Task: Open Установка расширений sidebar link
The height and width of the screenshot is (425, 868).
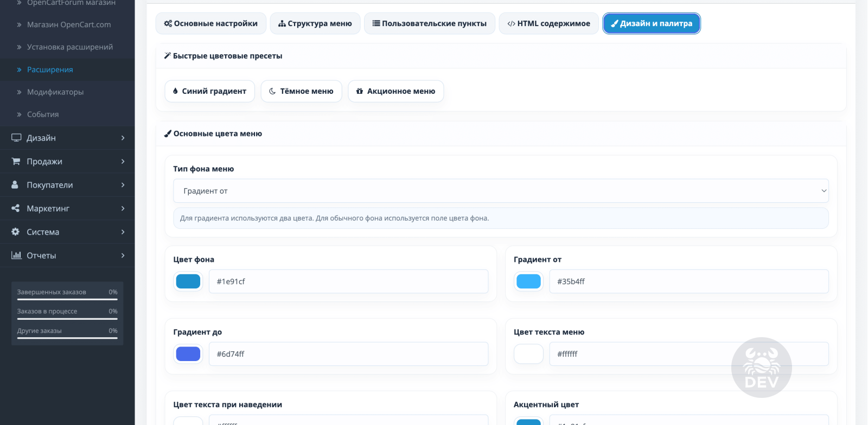Action: pos(70,47)
